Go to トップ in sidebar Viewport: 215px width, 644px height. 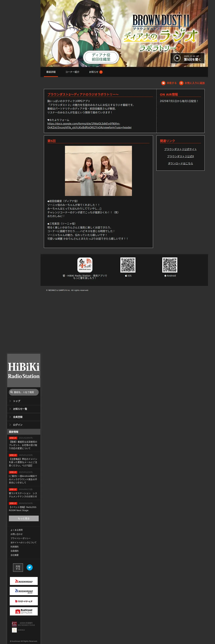(x=24, y=401)
